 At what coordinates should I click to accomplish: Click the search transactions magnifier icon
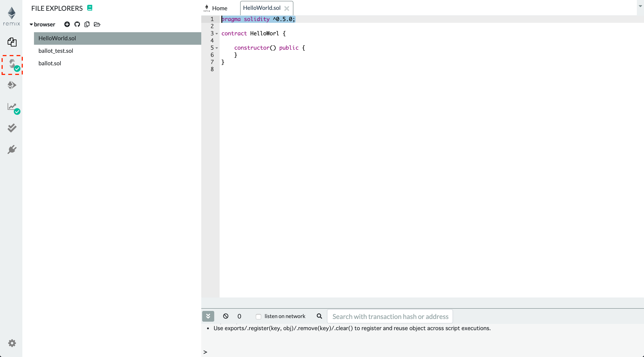point(319,316)
